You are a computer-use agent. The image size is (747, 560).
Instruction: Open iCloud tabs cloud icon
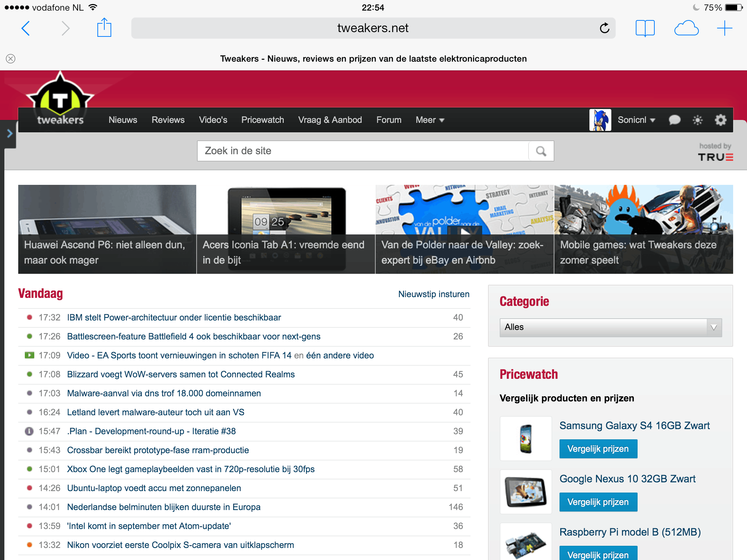tap(686, 28)
